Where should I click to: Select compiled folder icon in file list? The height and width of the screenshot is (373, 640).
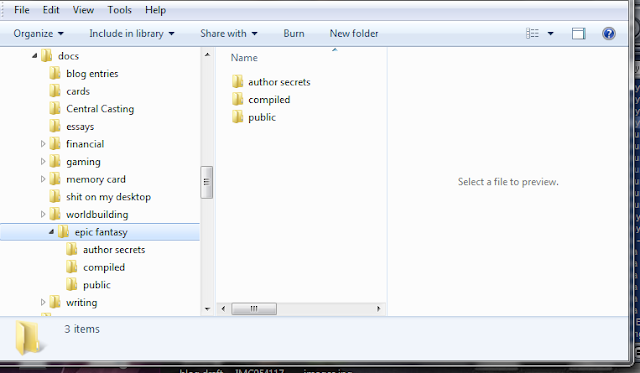coord(237,99)
